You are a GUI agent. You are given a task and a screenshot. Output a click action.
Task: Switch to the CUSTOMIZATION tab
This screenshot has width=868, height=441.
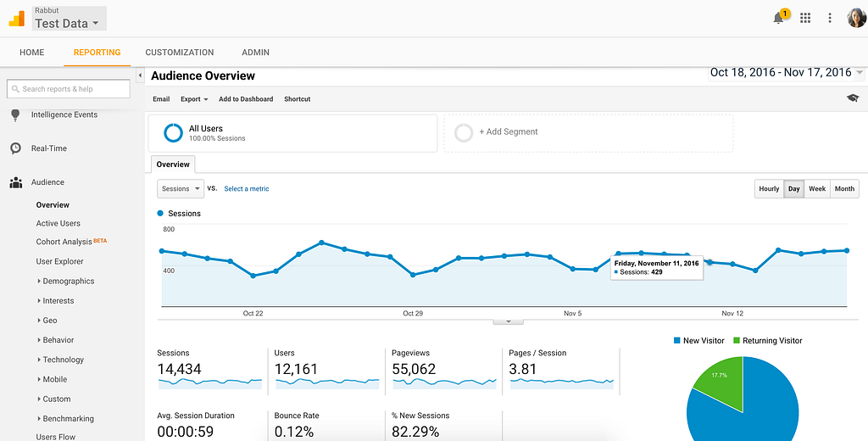180,53
